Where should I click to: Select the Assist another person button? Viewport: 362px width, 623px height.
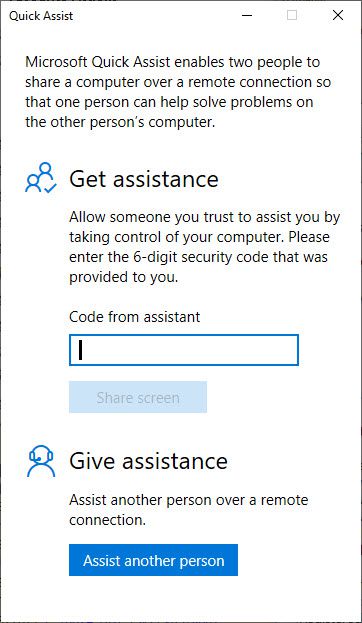click(153, 560)
